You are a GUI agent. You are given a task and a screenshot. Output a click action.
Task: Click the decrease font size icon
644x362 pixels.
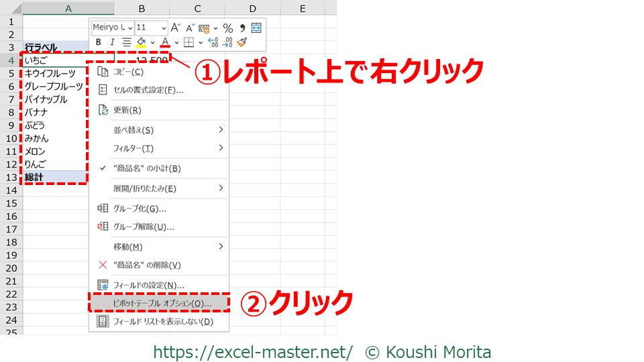tap(190, 27)
